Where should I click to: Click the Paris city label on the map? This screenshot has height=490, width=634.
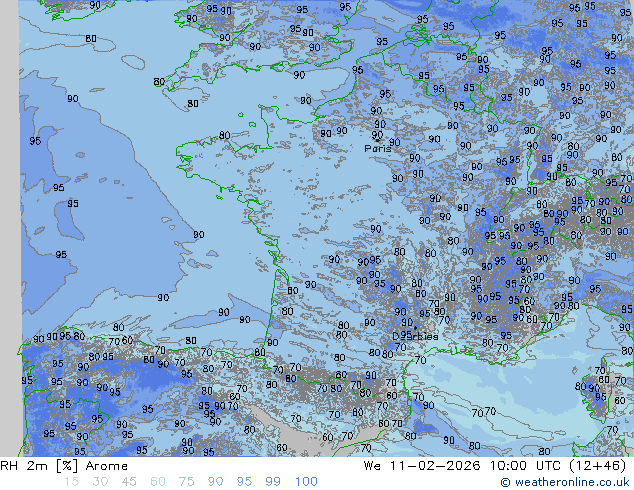(x=378, y=148)
